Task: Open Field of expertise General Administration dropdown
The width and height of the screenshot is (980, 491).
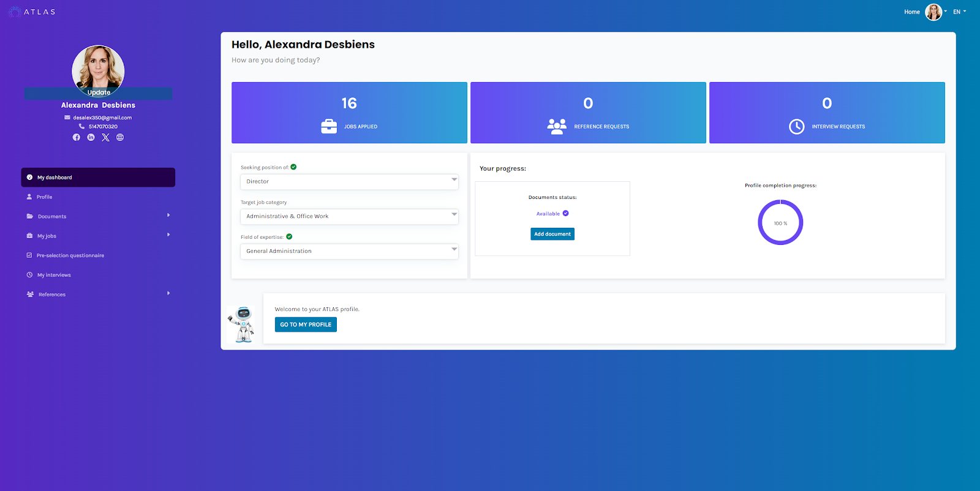Action: pyautogui.click(x=349, y=251)
